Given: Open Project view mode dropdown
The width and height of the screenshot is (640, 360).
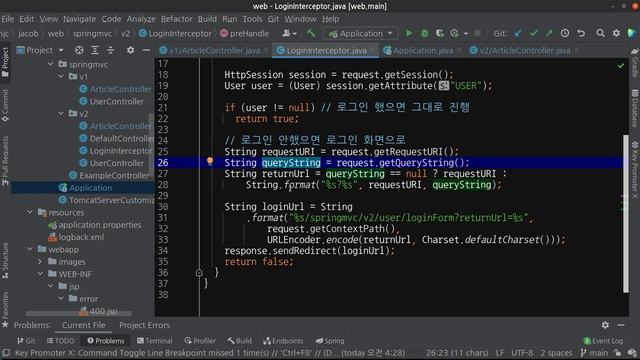Looking at the screenshot, I should (x=61, y=51).
